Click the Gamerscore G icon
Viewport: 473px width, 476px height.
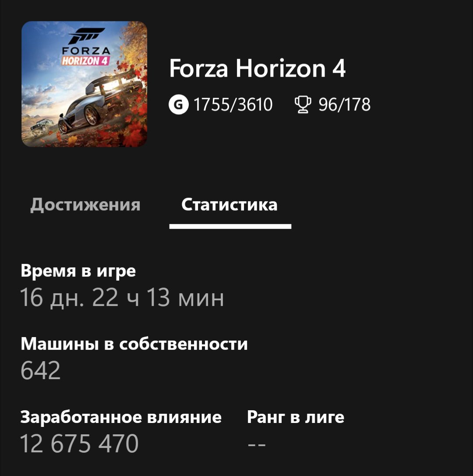[x=179, y=104]
